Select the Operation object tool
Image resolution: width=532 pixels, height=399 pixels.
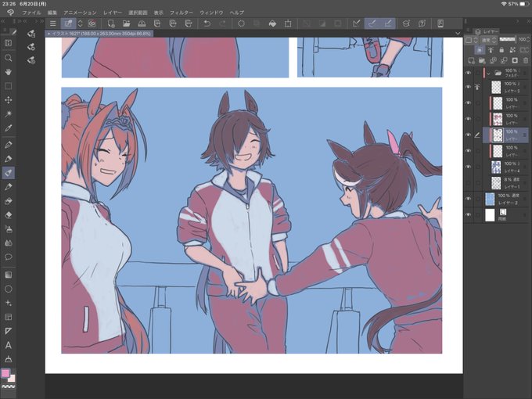coord(8,43)
